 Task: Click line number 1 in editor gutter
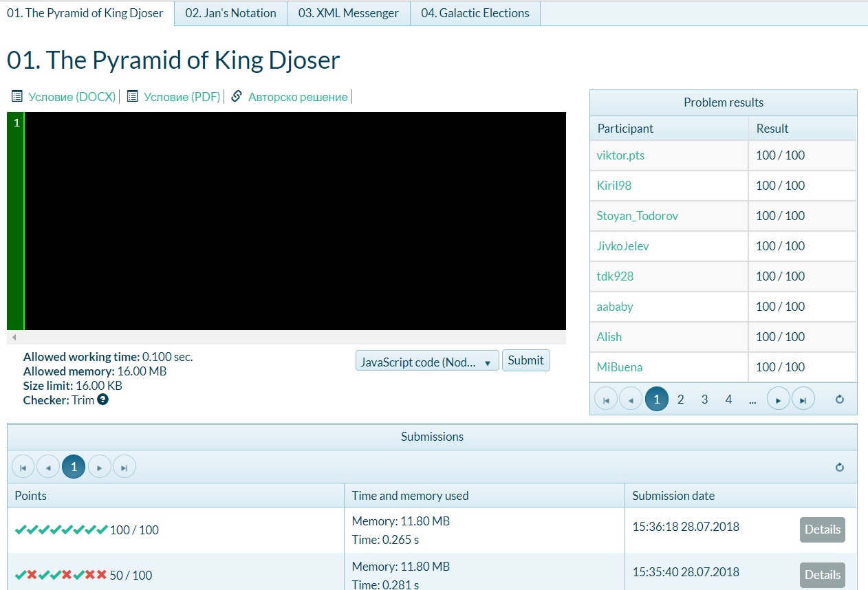click(17, 123)
